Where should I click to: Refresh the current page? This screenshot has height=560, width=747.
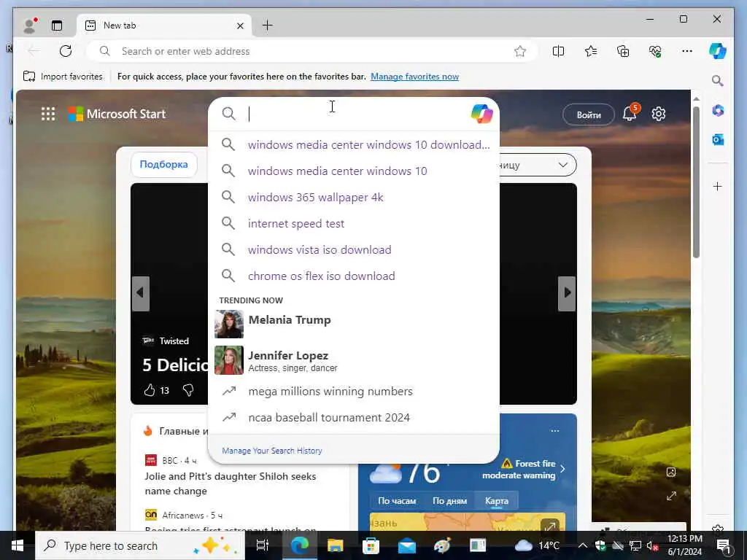tap(66, 51)
